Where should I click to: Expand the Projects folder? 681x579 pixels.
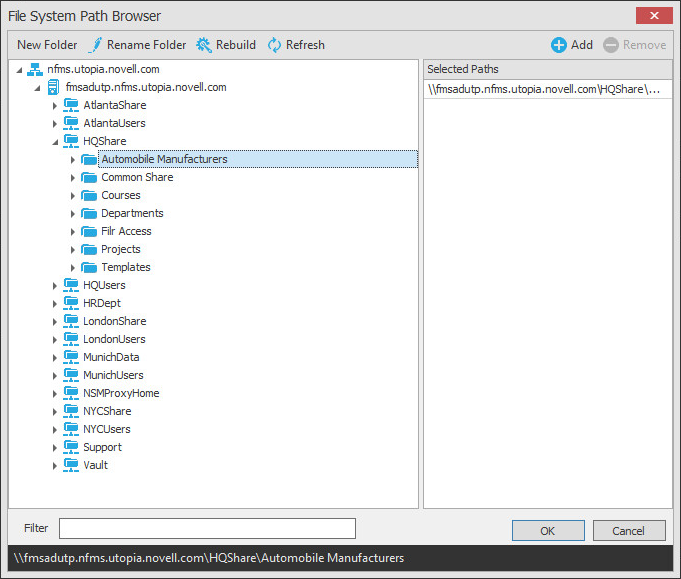(73, 250)
